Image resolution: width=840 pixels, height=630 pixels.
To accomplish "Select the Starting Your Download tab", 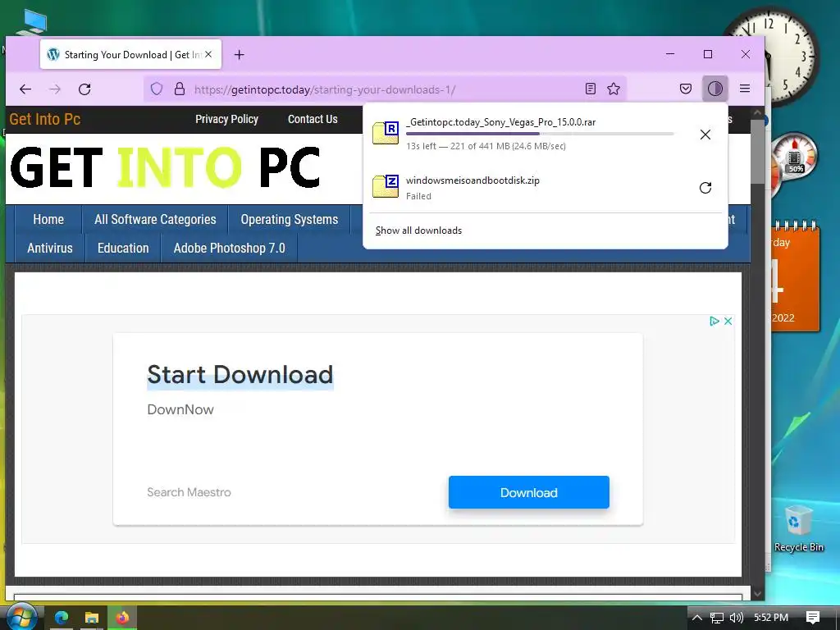I will tap(130, 54).
